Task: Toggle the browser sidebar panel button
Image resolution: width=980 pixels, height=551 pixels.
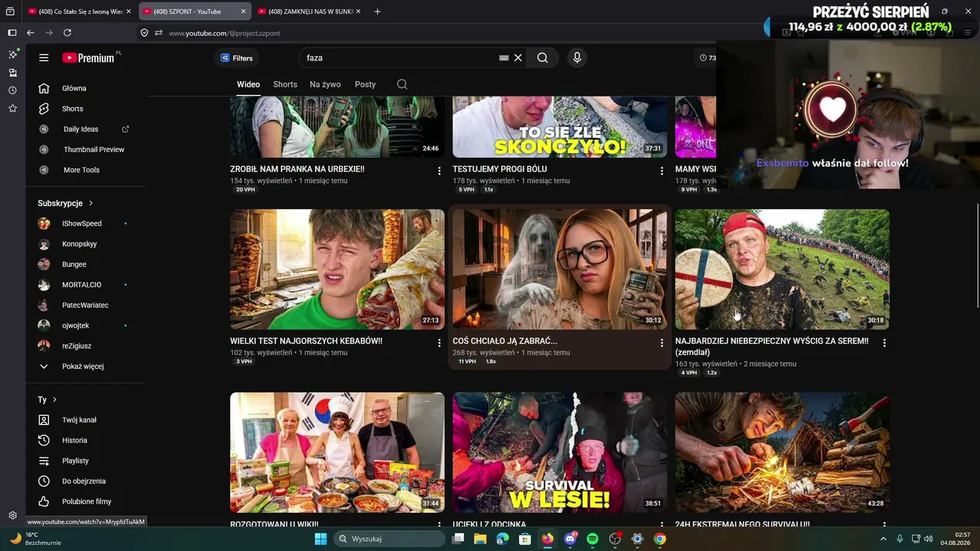Action: [12, 33]
